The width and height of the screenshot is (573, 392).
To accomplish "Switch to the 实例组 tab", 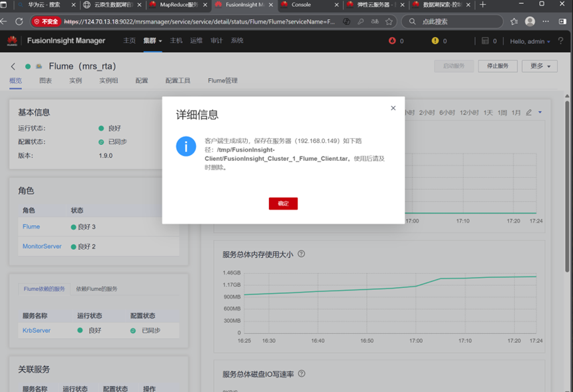I will coord(109,81).
